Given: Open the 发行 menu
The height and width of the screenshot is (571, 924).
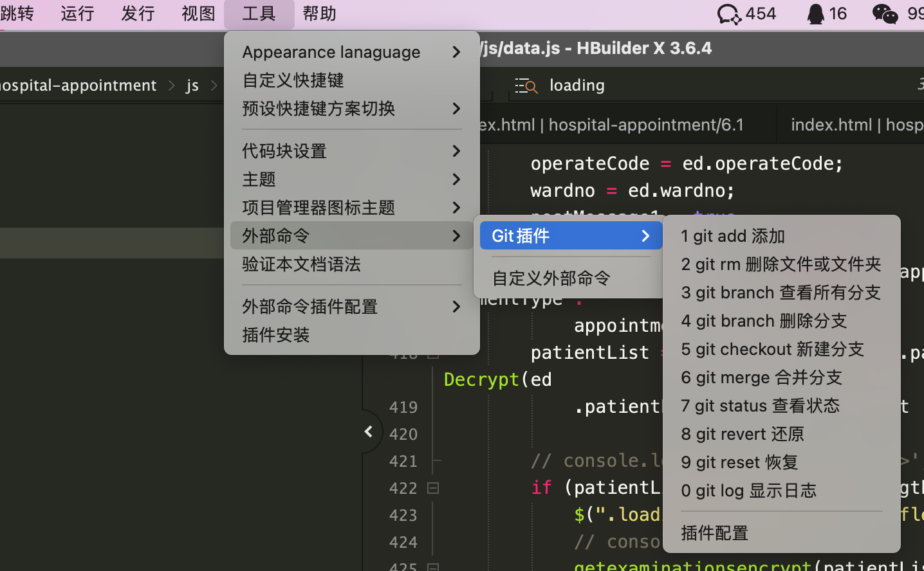Looking at the screenshot, I should (138, 14).
